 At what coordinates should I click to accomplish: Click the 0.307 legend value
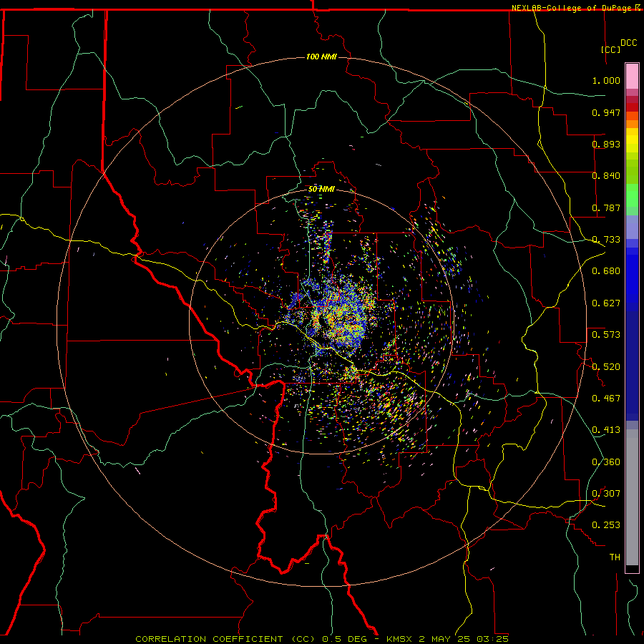(x=606, y=494)
